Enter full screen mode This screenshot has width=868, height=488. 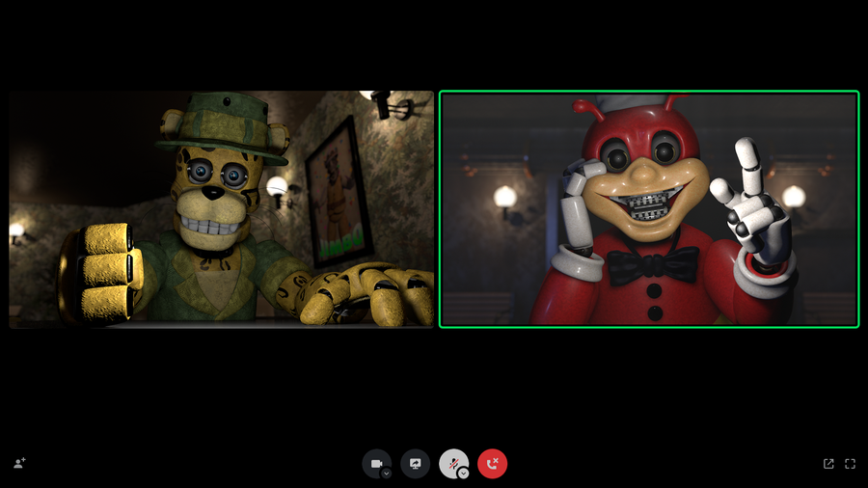pos(850,464)
